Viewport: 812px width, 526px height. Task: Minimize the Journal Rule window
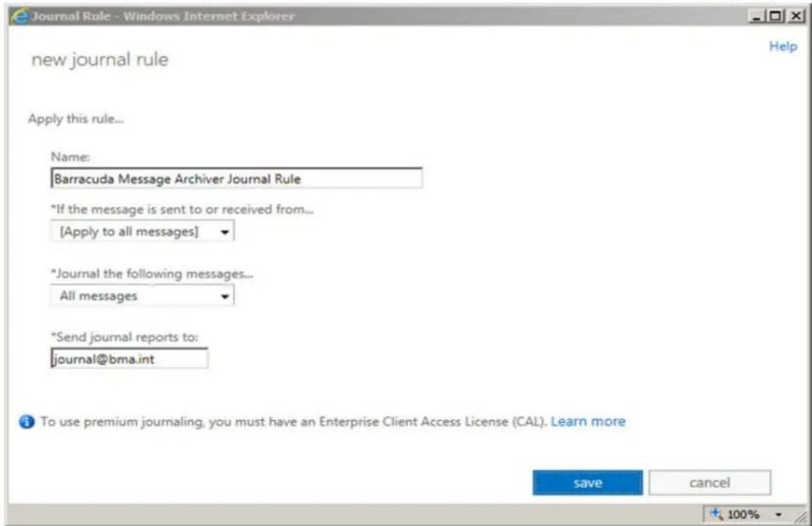[757, 16]
